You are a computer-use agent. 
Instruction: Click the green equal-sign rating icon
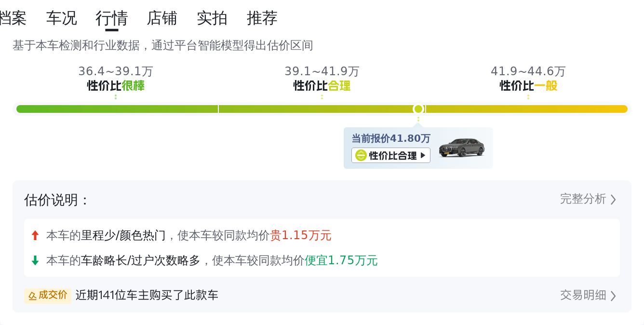[x=361, y=155]
